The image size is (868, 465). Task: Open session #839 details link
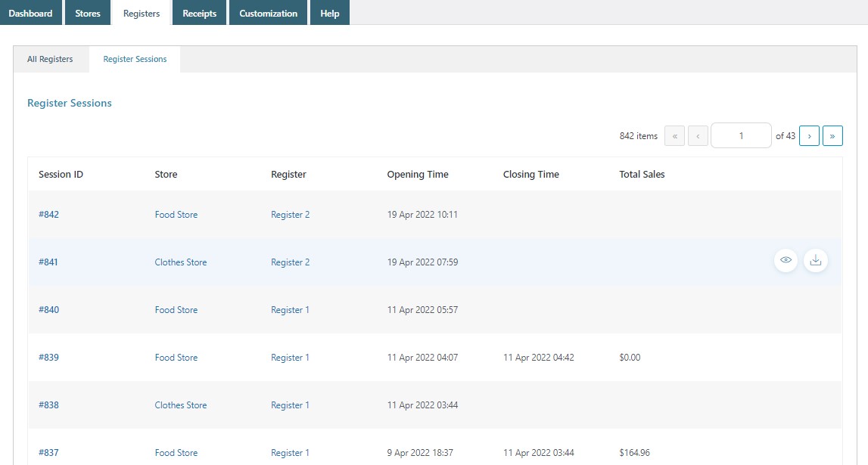[48, 358]
